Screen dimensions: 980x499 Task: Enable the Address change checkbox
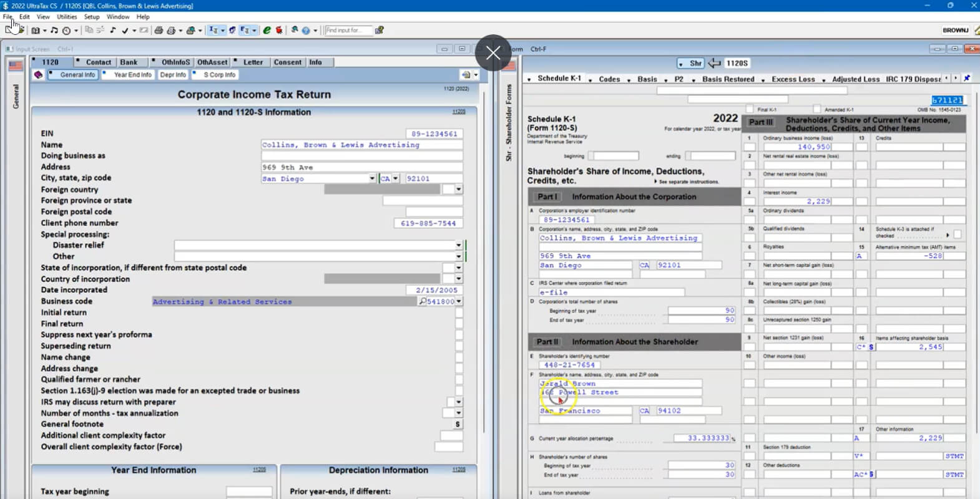pos(459,369)
